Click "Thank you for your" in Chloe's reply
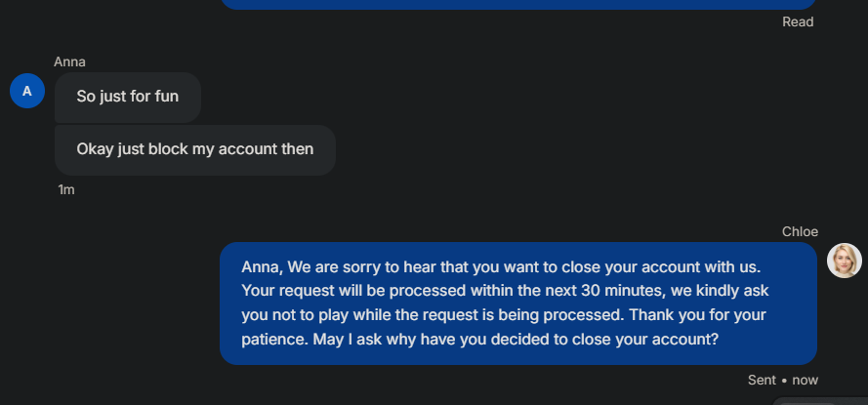Screen dimensions: 868x405 point(698,315)
